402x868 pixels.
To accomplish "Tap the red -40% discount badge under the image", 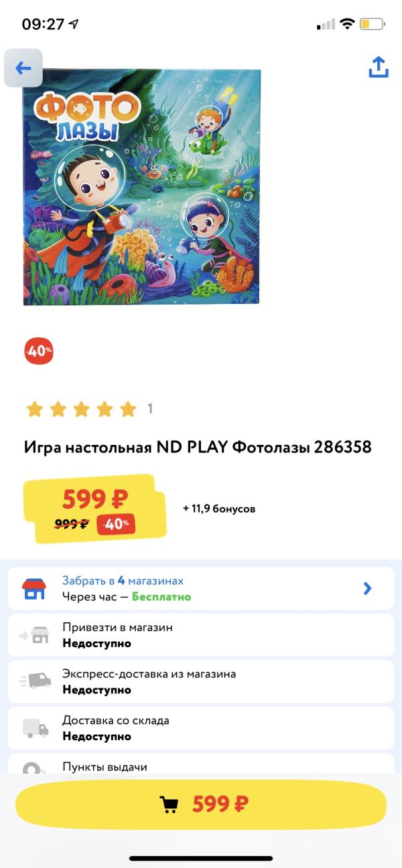I will coord(39,351).
